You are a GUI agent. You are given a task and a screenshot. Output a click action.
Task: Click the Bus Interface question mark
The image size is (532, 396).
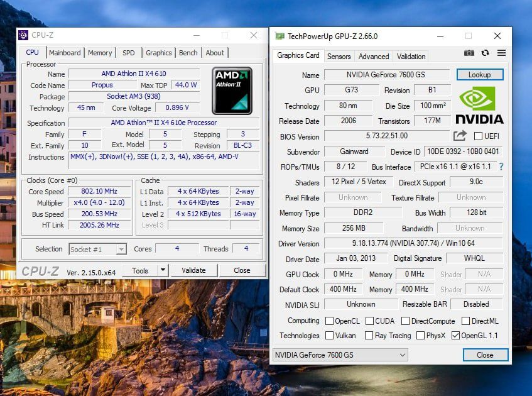(501, 167)
